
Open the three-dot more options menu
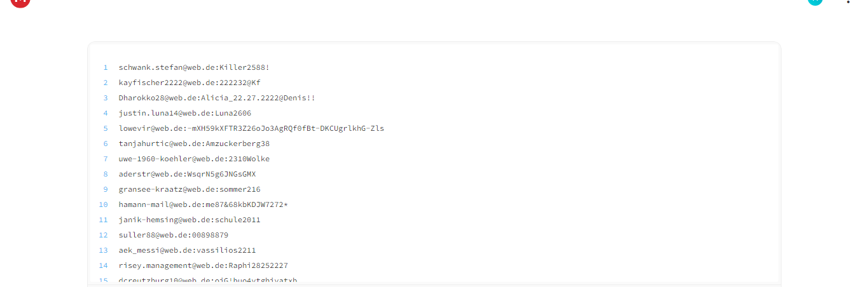(x=848, y=1)
